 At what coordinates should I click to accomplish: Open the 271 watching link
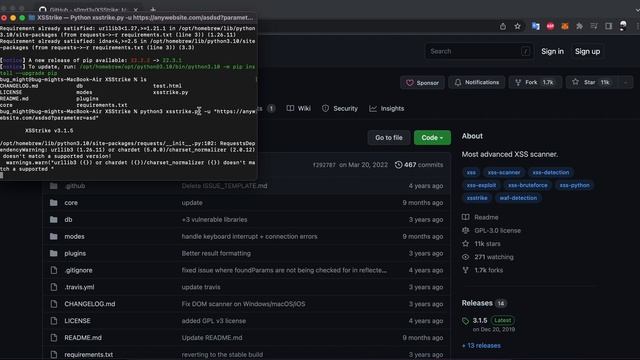pos(488,257)
